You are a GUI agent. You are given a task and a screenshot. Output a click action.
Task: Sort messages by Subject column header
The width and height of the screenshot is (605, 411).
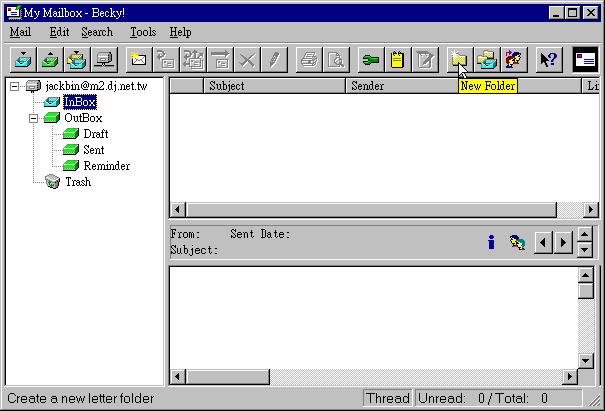pos(274,86)
